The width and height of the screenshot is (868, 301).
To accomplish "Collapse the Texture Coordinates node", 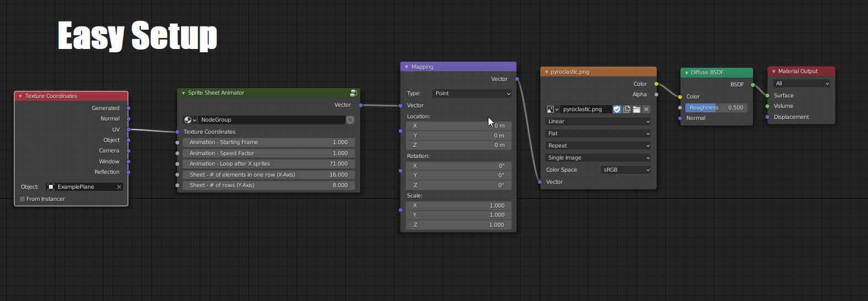I will click(20, 96).
